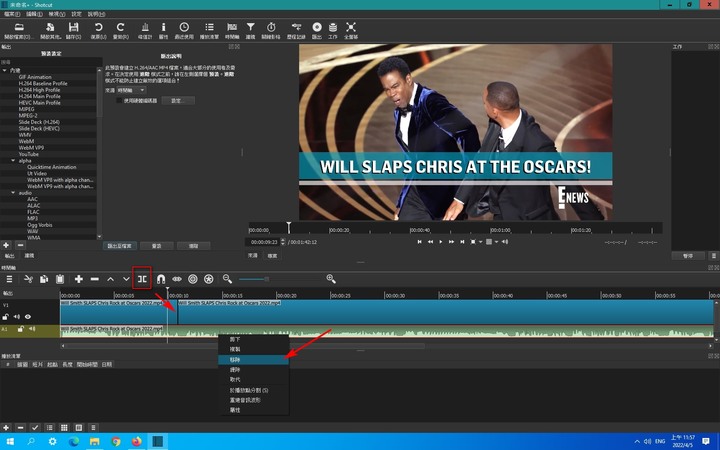
Task: Zoom in timeline magnifier icon
Action: tap(331, 279)
